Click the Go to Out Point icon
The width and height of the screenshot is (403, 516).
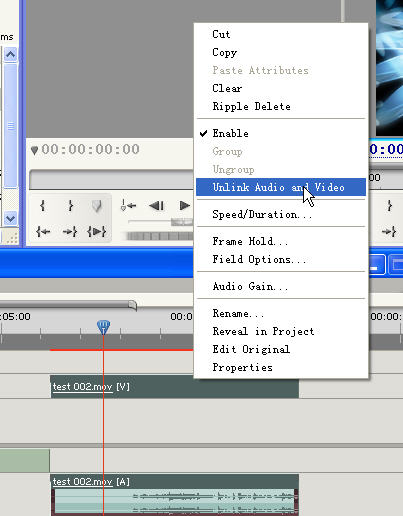[x=70, y=231]
